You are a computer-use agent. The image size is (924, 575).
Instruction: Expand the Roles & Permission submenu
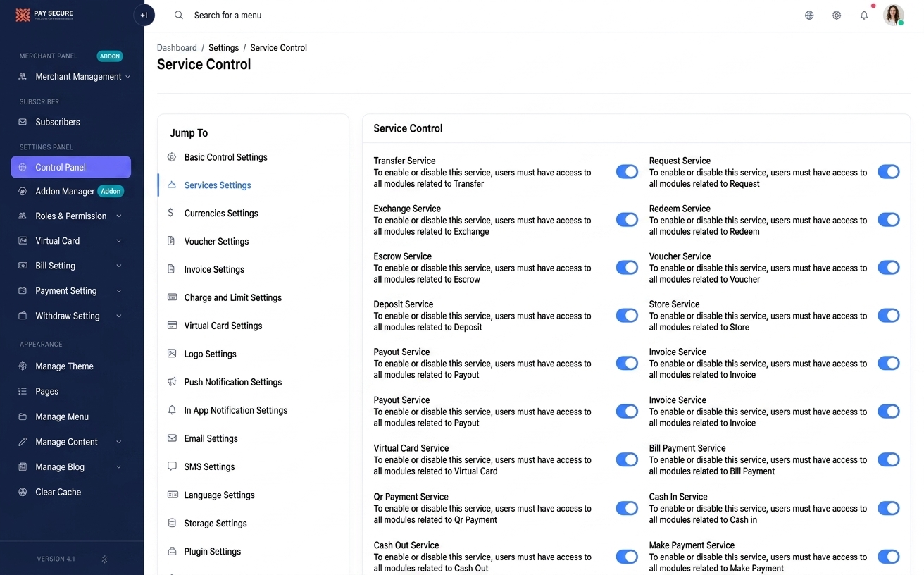[70, 216]
